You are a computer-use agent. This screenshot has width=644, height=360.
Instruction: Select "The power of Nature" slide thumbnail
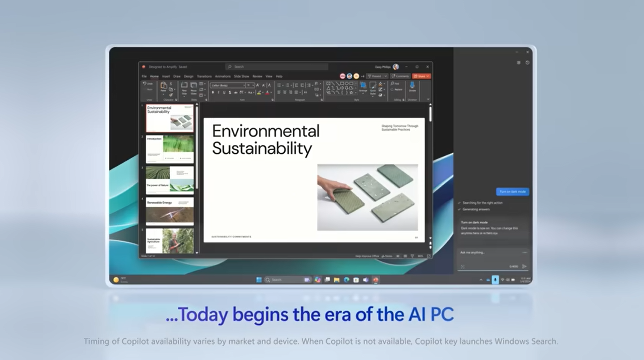[x=170, y=180]
